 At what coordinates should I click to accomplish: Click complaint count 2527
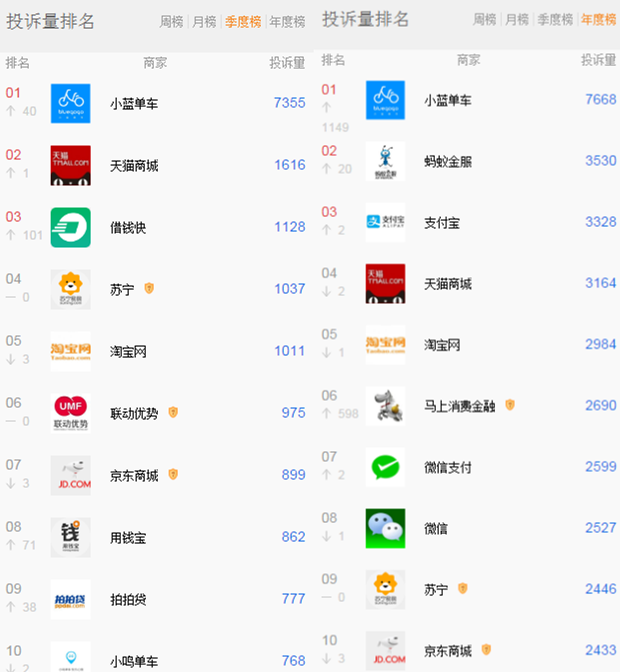(601, 528)
